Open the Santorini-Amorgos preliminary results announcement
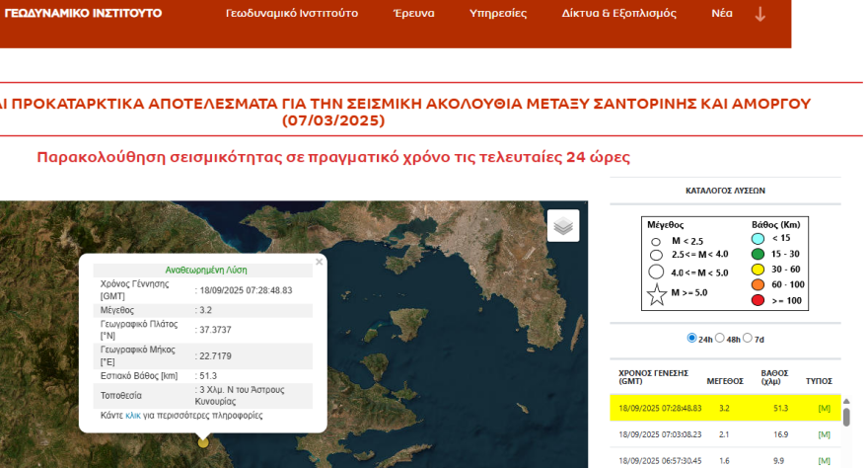868x468 pixels. (404, 112)
